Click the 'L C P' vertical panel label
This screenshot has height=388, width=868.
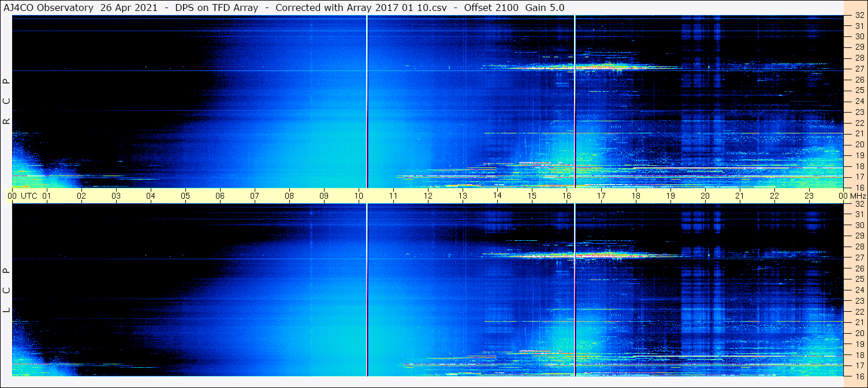coord(6,290)
